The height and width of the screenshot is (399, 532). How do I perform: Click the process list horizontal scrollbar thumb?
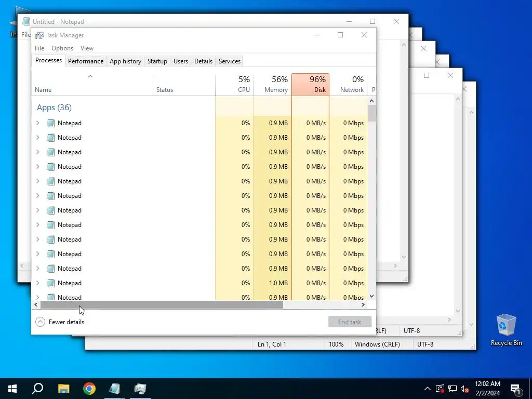pyautogui.click(x=162, y=304)
